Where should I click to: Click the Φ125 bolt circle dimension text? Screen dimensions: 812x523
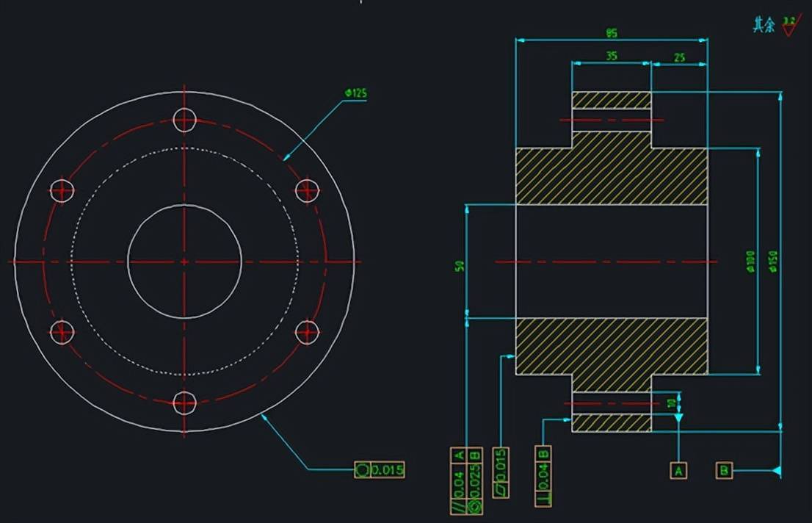click(355, 93)
